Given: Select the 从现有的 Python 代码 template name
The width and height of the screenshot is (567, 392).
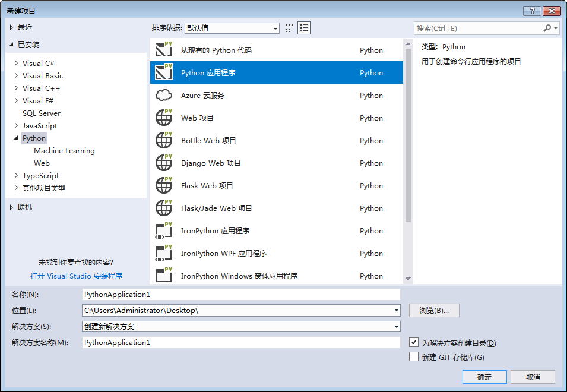Looking at the screenshot, I should point(216,50).
